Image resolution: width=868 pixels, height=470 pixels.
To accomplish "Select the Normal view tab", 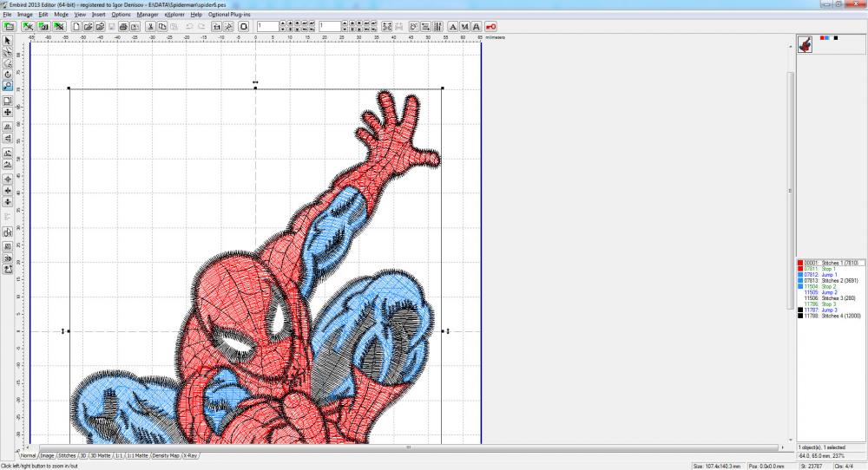I will (x=29, y=455).
